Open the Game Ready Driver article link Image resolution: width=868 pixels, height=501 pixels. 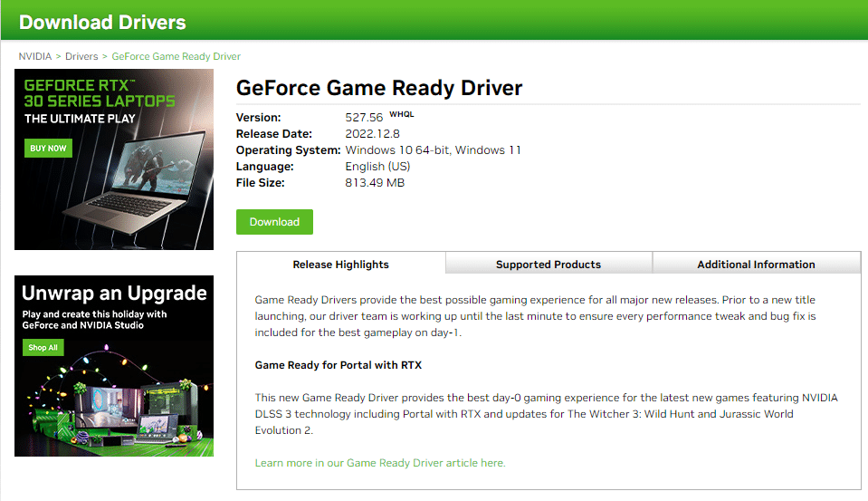380,463
